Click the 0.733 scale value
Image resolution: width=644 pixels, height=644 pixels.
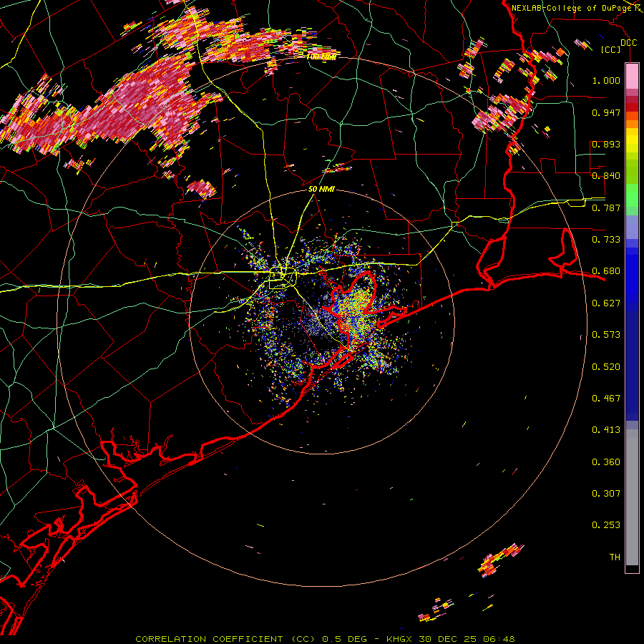coord(606,240)
